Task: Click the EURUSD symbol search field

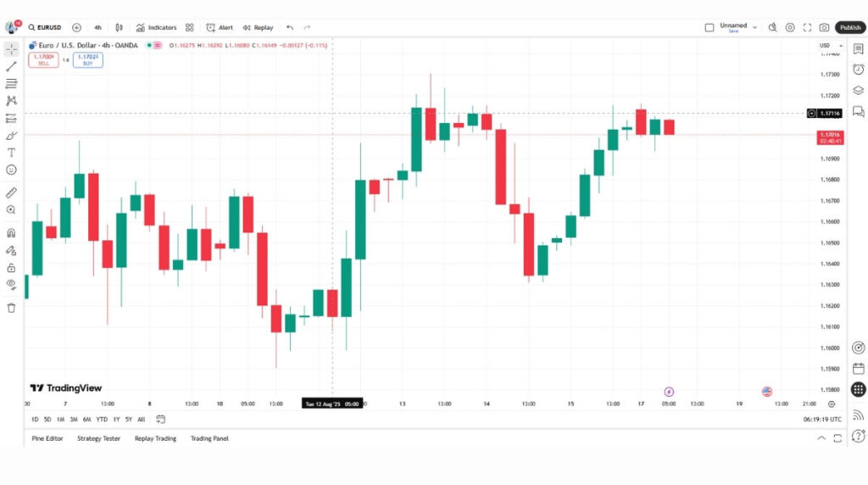Action: pos(45,27)
